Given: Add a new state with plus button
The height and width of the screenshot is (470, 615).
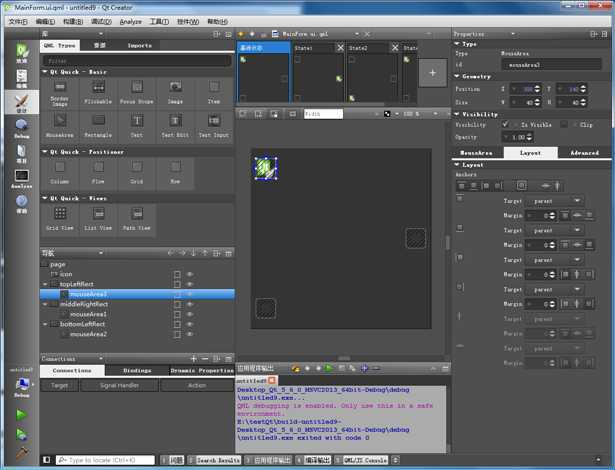Looking at the screenshot, I should [432, 73].
